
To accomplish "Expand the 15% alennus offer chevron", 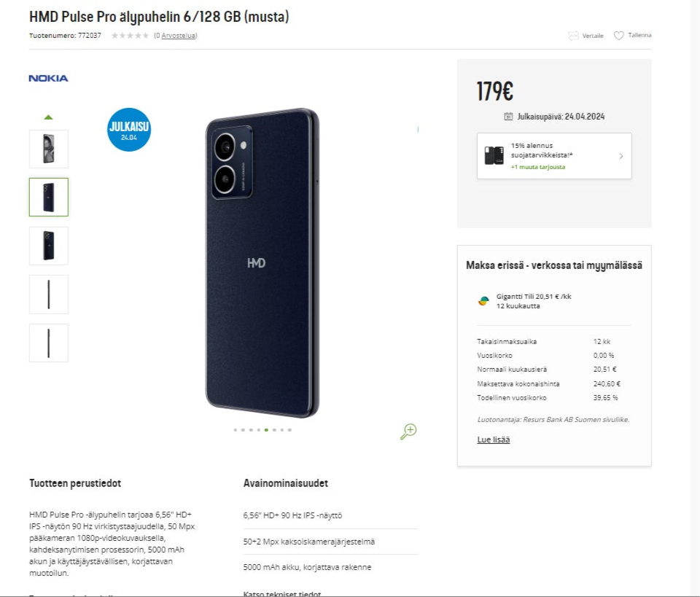I will [x=621, y=156].
